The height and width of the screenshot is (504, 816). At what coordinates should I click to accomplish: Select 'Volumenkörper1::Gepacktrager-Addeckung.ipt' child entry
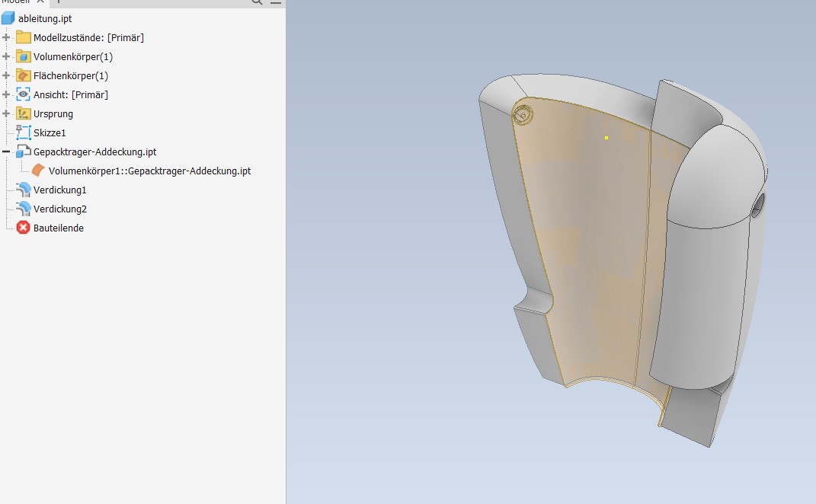(x=149, y=171)
